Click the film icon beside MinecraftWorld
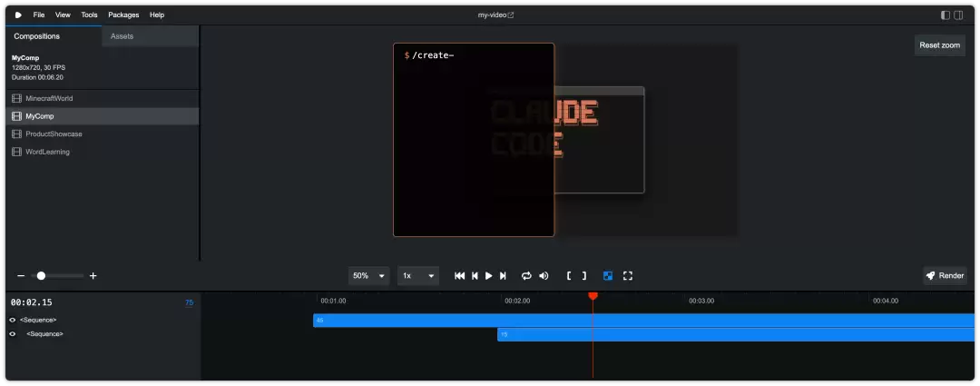Screen dimensions: 980x386 tap(17, 98)
